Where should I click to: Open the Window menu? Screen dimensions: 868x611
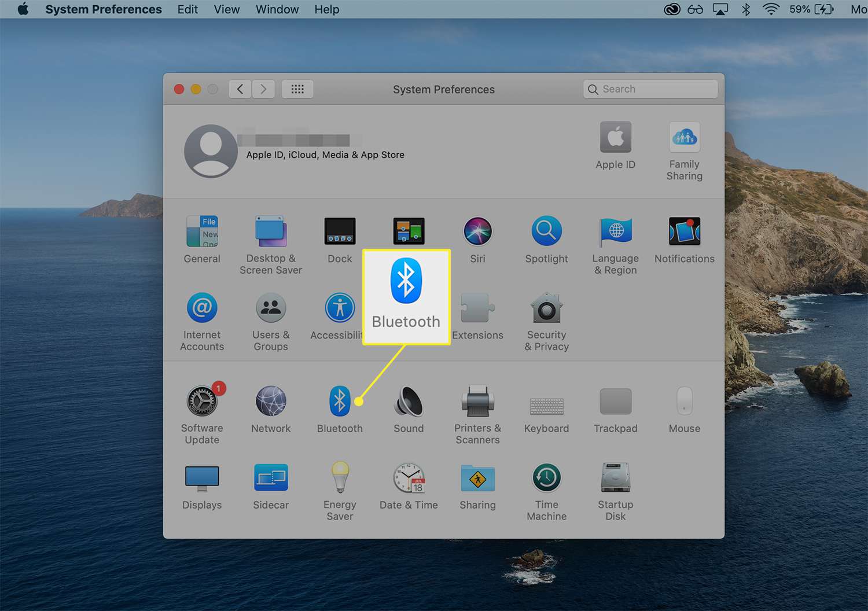(x=277, y=9)
